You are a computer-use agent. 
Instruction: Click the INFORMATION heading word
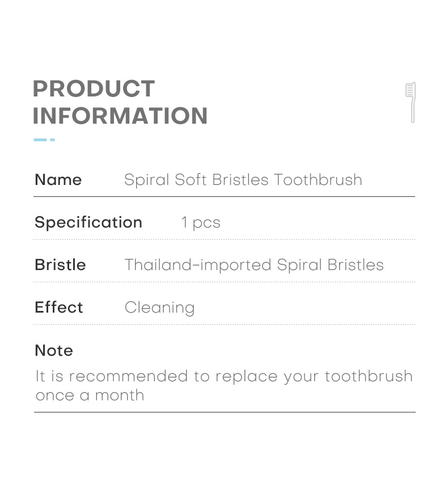coord(120,116)
